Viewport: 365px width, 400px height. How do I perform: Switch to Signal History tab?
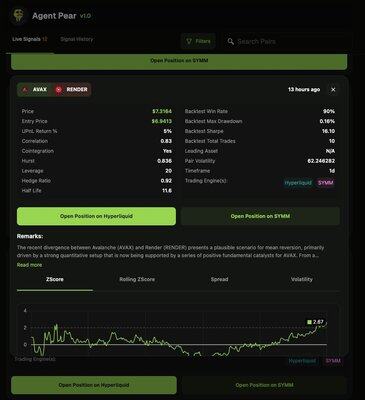pyautogui.click(x=77, y=39)
